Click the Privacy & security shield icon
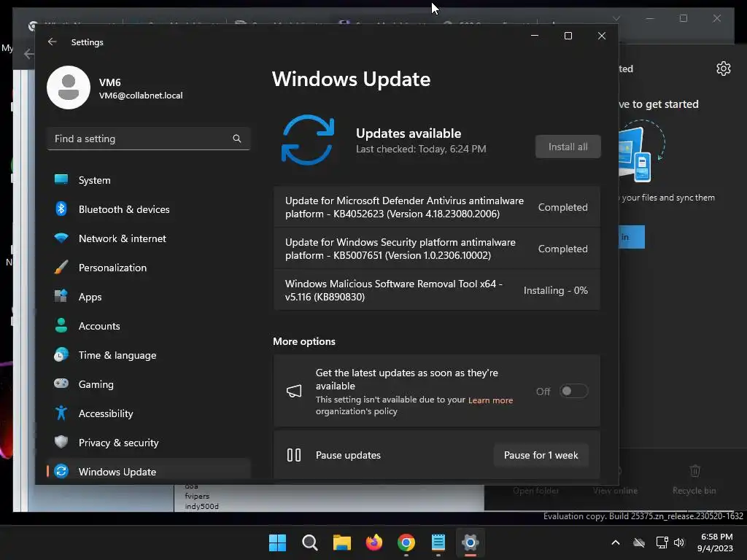The width and height of the screenshot is (747, 560). pos(61,442)
